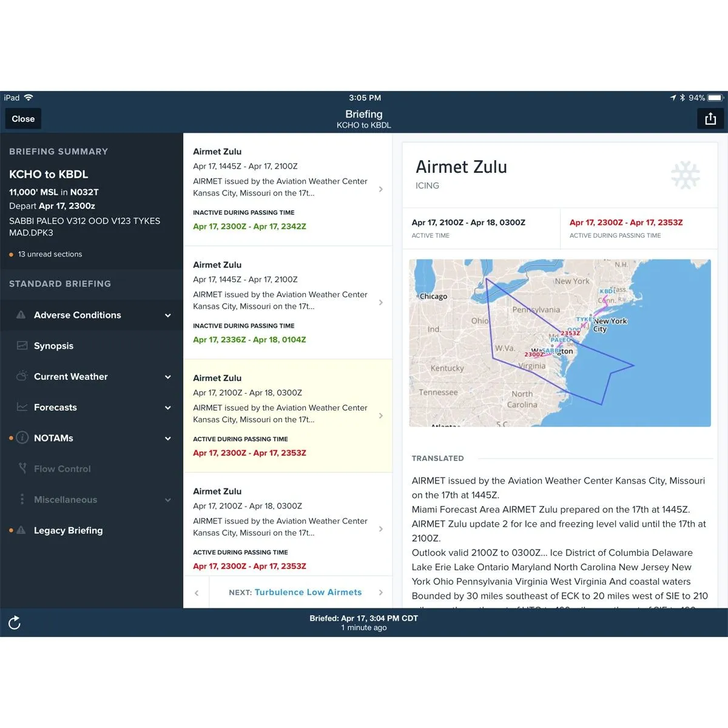Click red passing time in detail header
This screenshot has width=728, height=728.
point(626,223)
